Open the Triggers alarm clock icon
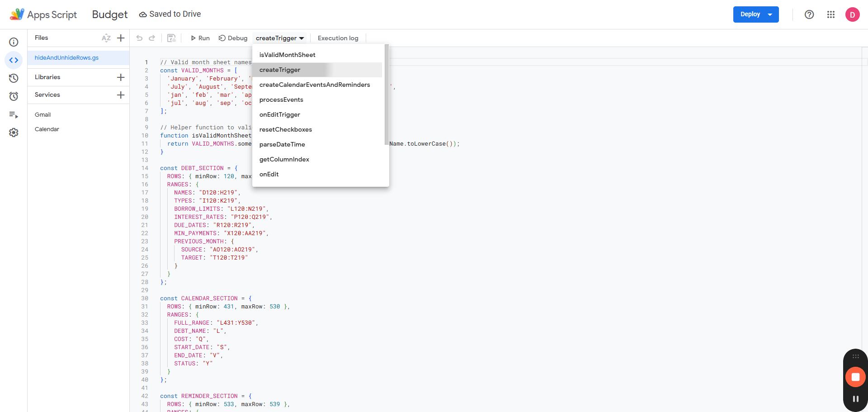 coord(14,96)
